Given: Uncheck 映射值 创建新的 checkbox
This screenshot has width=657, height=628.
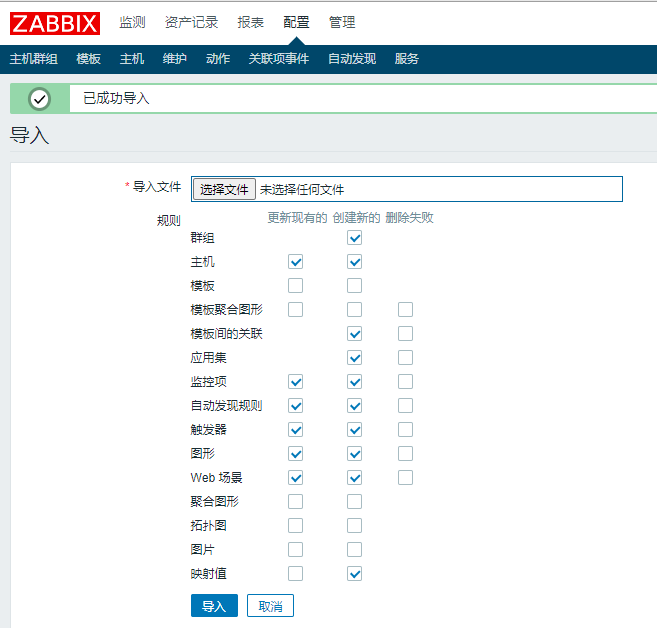Looking at the screenshot, I should click(x=354, y=574).
